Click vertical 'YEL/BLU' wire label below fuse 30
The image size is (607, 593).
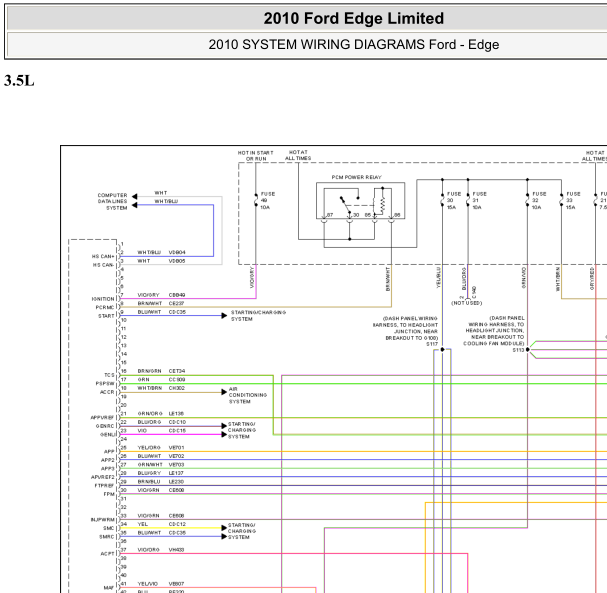pos(438,277)
